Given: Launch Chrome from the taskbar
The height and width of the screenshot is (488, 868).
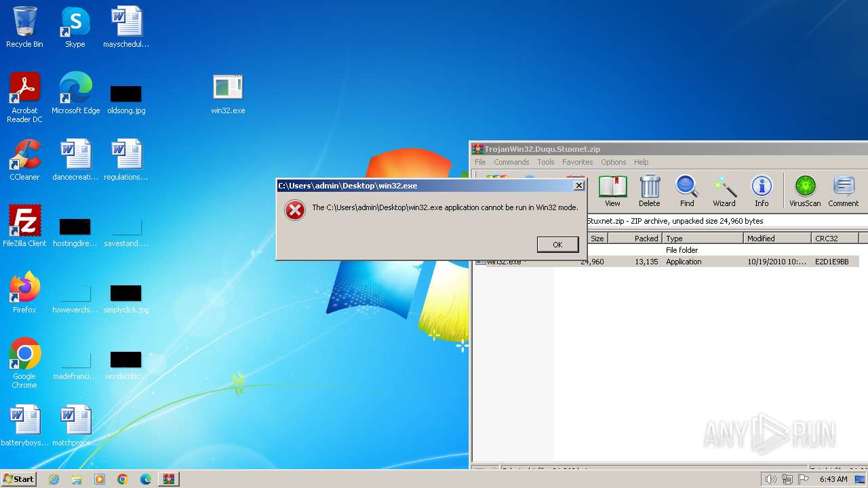Looking at the screenshot, I should tap(123, 479).
